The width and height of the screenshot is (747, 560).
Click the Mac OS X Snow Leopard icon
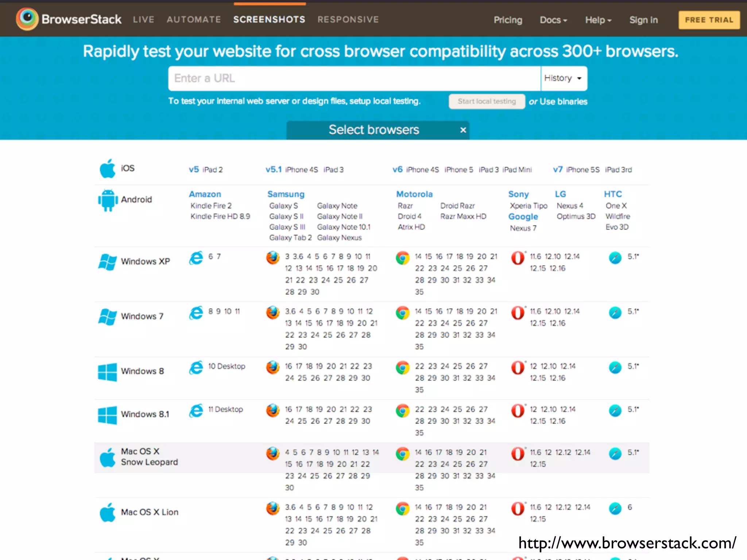click(108, 457)
